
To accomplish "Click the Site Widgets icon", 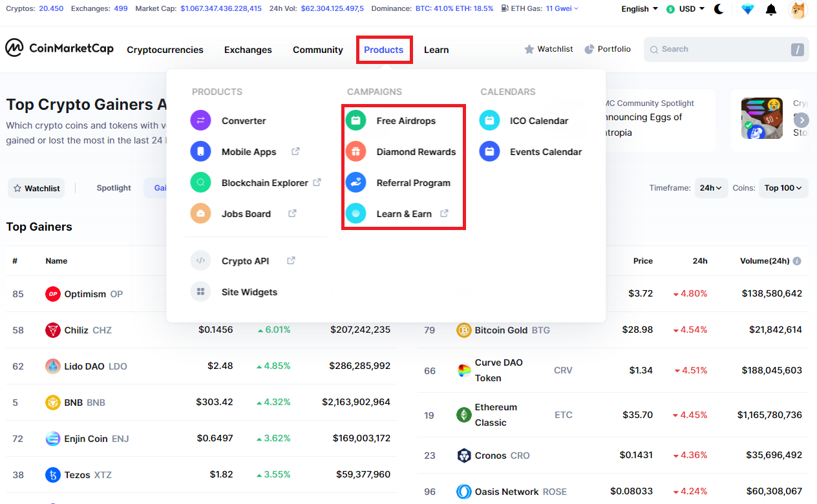I will pyautogui.click(x=200, y=291).
